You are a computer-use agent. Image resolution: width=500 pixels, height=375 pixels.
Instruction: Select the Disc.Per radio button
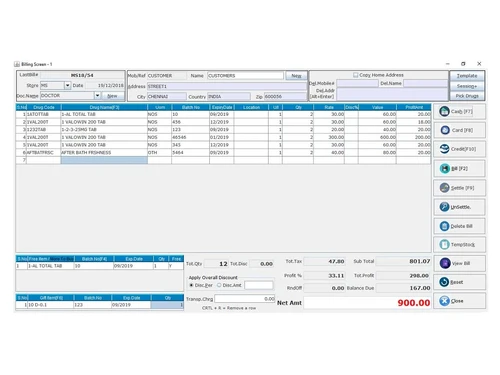click(191, 285)
